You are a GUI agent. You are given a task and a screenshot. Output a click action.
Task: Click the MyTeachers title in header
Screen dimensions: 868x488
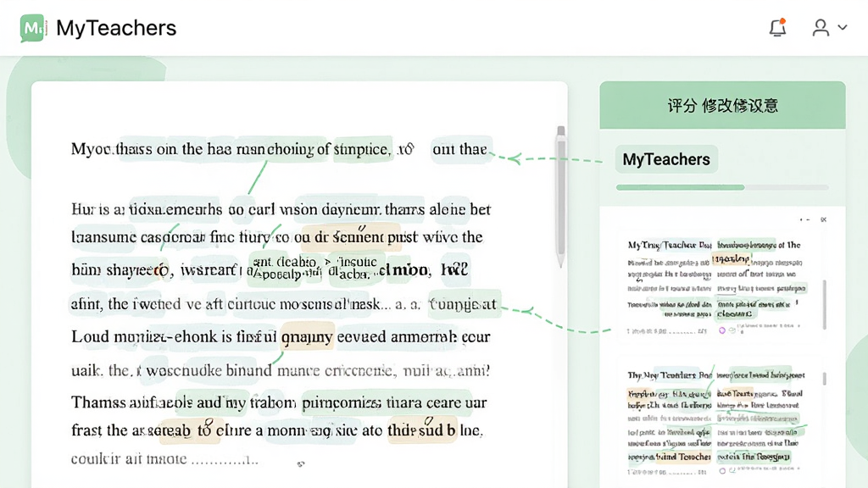(x=116, y=28)
